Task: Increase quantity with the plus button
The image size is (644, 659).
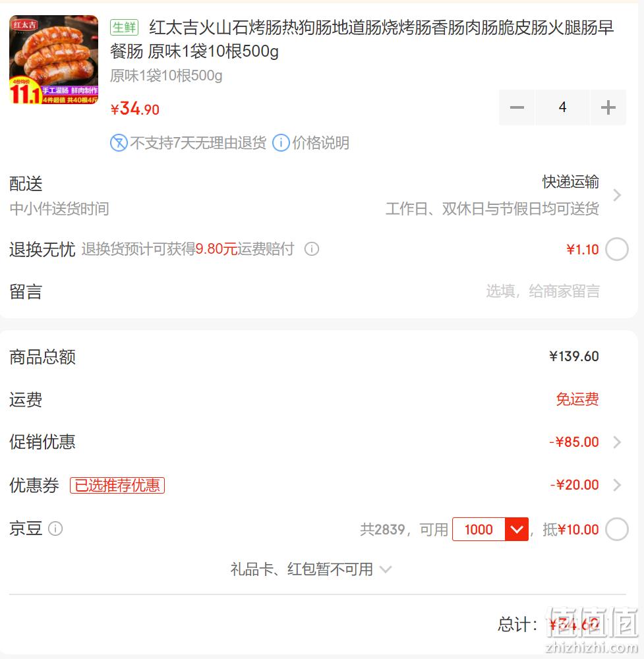Action: point(608,107)
